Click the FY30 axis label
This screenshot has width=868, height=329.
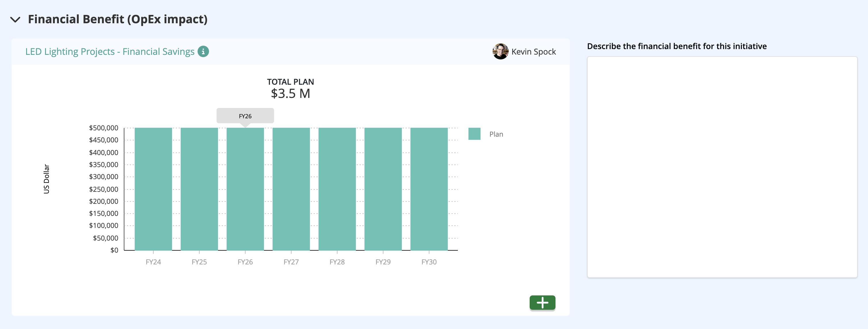coord(429,262)
